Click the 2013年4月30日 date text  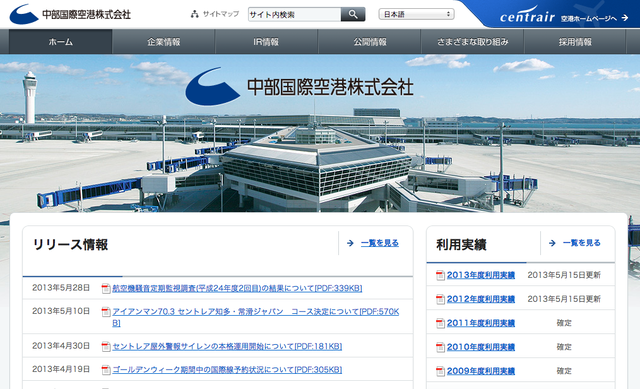[61, 346]
